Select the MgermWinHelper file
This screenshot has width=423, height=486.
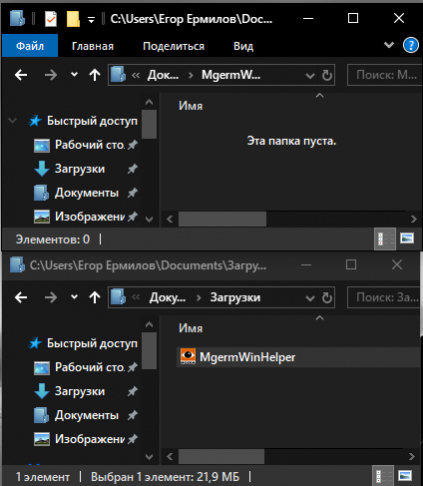tap(247, 357)
